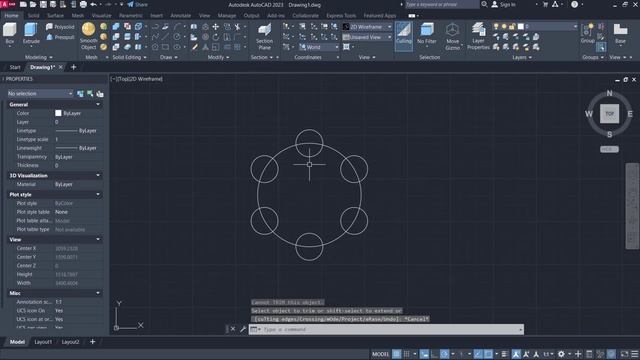The height and width of the screenshot is (360, 640).
Task: Click the Open folder icon in quick access
Action: click(x=33, y=4)
